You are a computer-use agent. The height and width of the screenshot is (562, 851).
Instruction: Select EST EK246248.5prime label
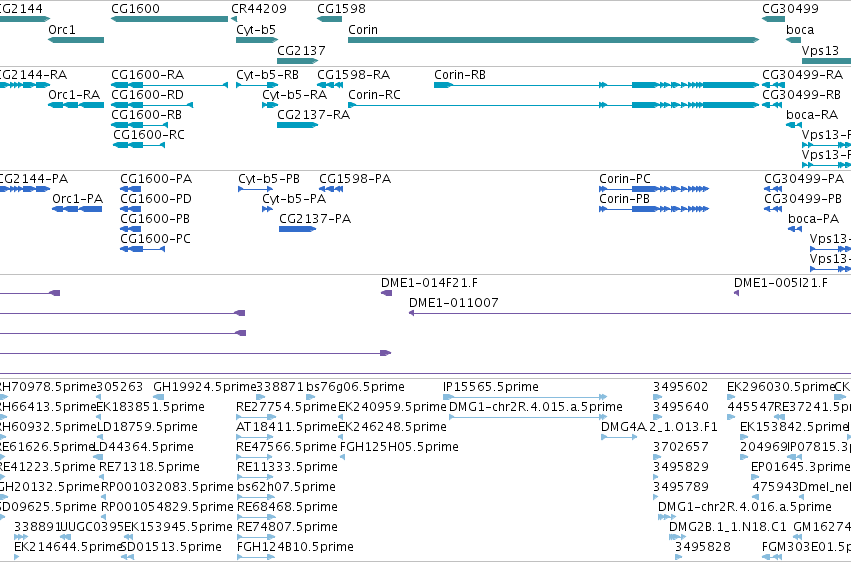tap(392, 427)
